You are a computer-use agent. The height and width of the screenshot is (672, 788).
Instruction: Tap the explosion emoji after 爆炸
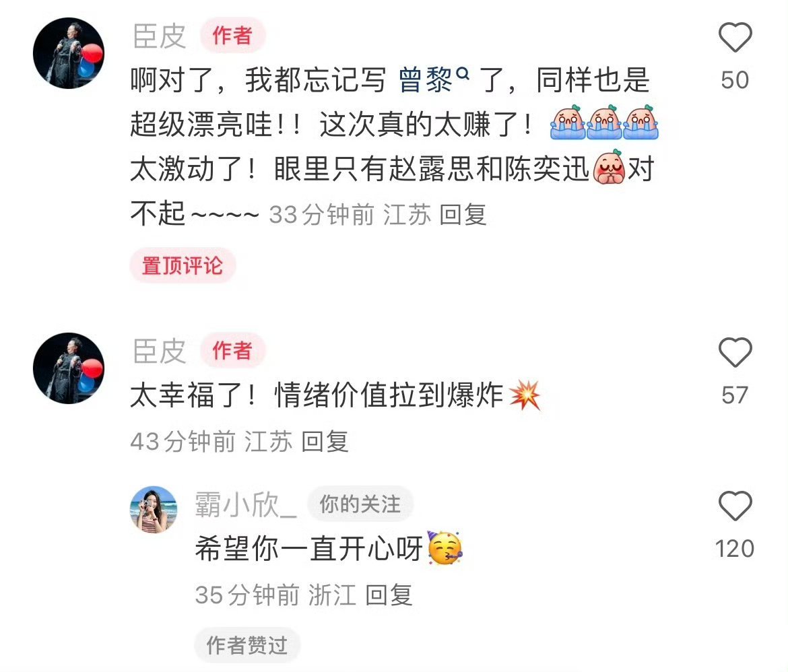click(x=525, y=395)
